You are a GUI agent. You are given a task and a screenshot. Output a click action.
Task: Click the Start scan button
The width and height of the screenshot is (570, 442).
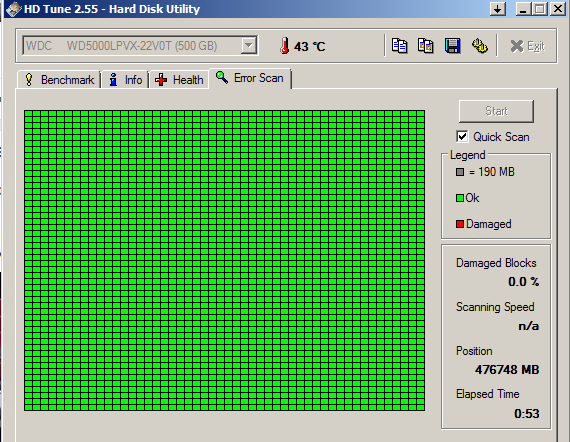tap(496, 111)
